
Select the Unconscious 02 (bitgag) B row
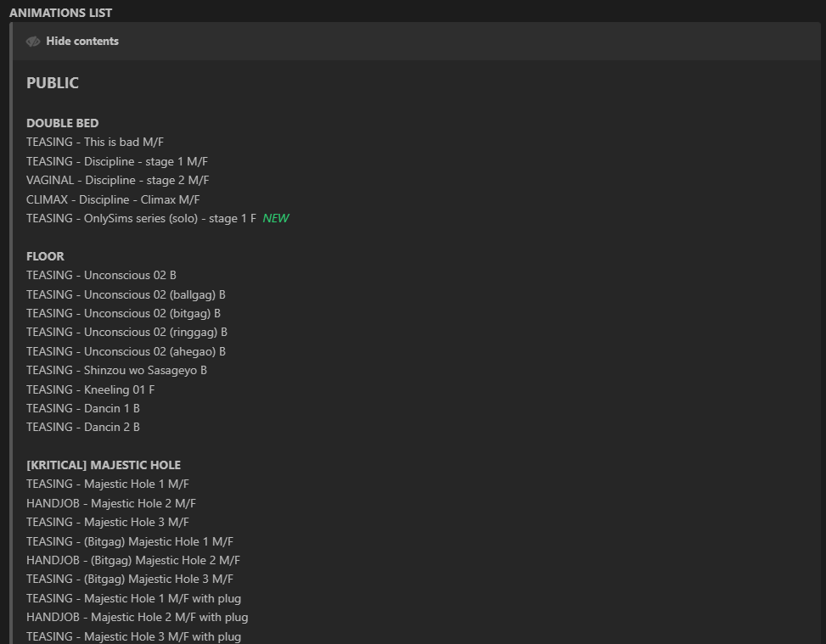tap(123, 313)
